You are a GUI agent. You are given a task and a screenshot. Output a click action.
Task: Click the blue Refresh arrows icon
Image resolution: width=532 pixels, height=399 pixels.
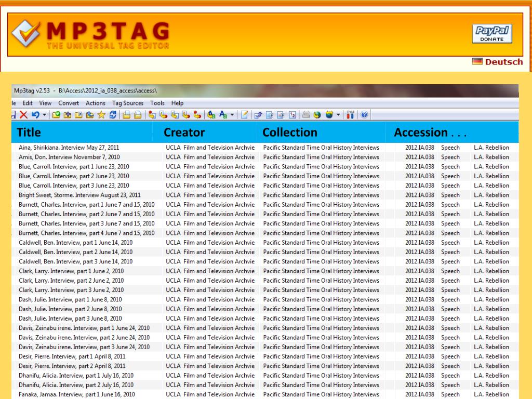[x=113, y=115]
